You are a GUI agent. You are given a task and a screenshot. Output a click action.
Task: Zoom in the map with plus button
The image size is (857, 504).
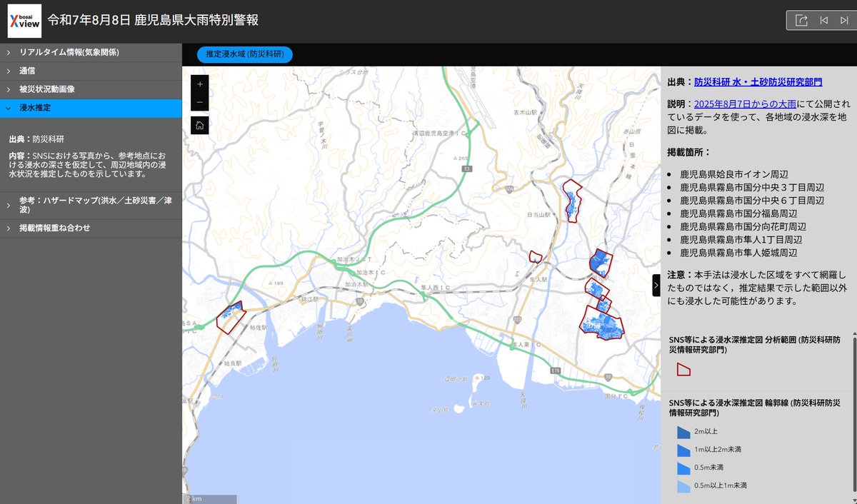pyautogui.click(x=200, y=84)
